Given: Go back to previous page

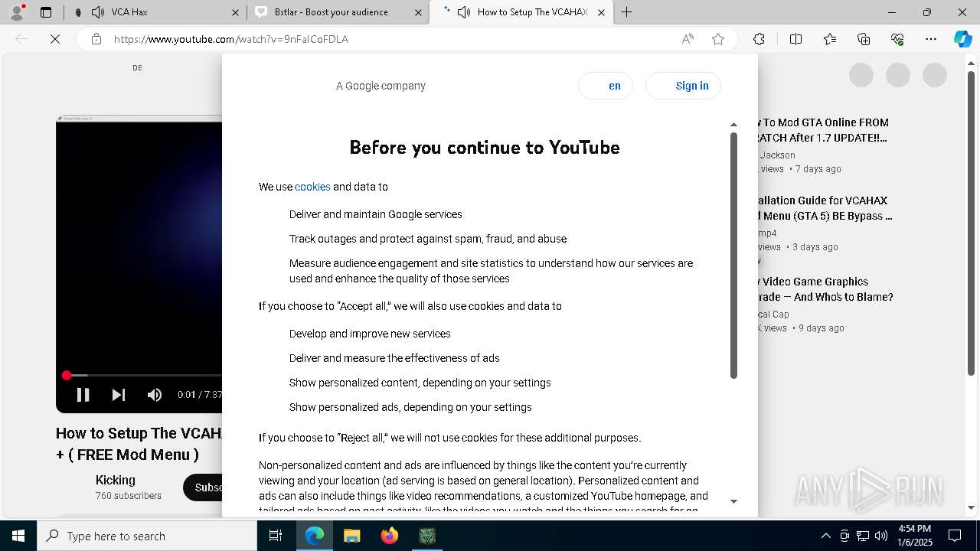Looking at the screenshot, I should [x=21, y=39].
